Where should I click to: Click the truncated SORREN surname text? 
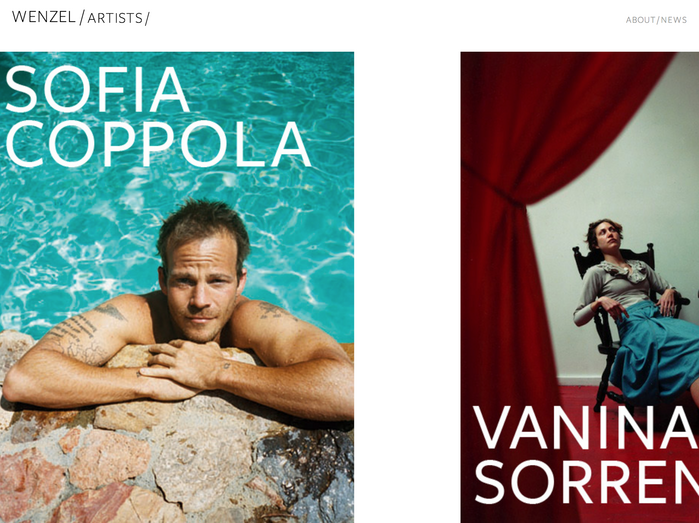pos(587,482)
